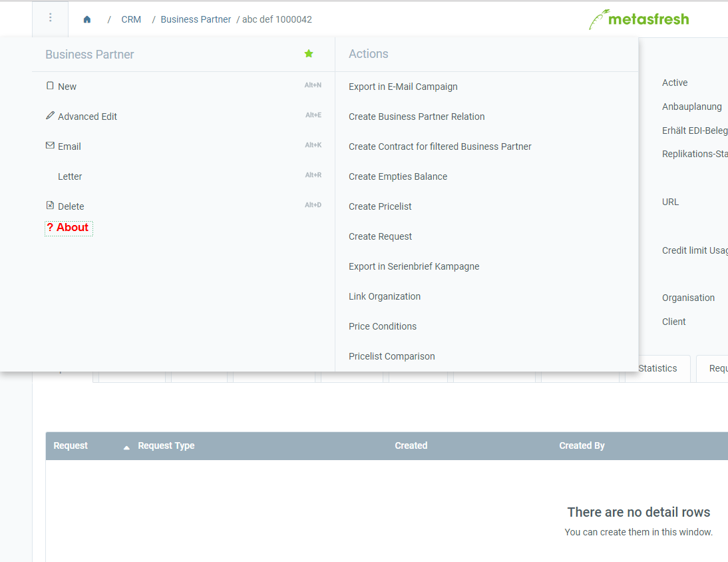Click the metasfresh logo

coord(637,19)
